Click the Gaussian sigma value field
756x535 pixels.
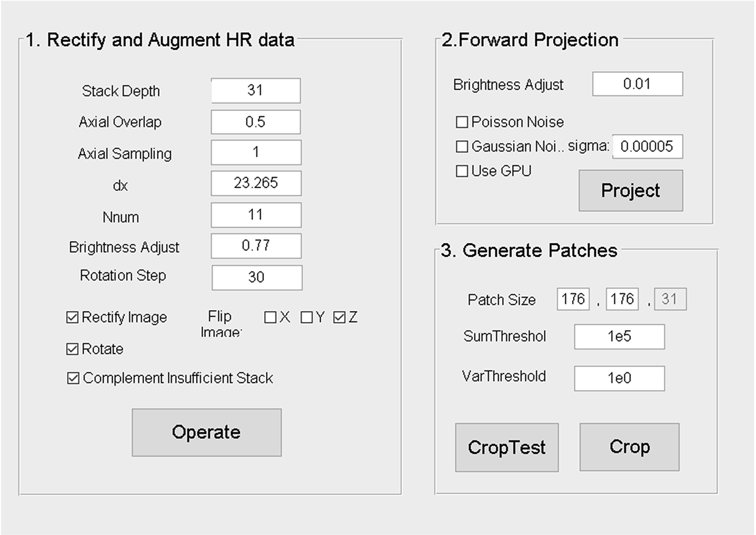[647, 146]
